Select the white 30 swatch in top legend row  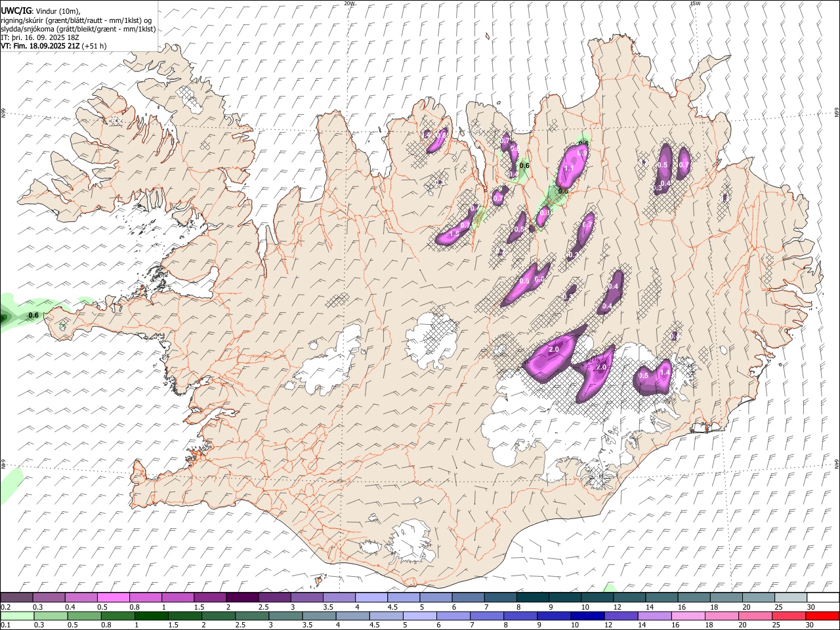823,597
